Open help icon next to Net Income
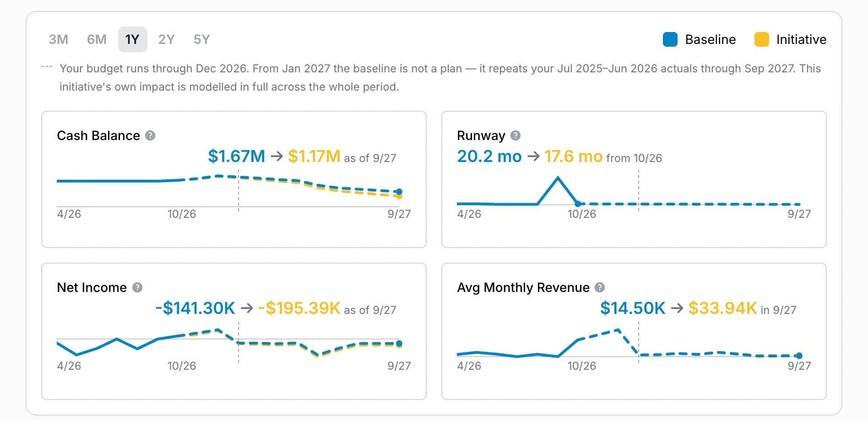The width and height of the screenshot is (868, 421). tap(137, 287)
